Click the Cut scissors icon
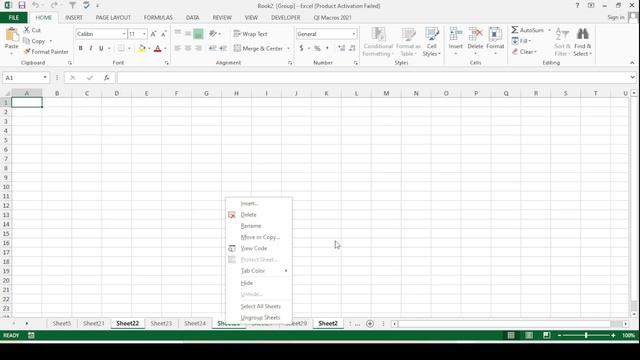The image size is (640, 360). click(27, 30)
